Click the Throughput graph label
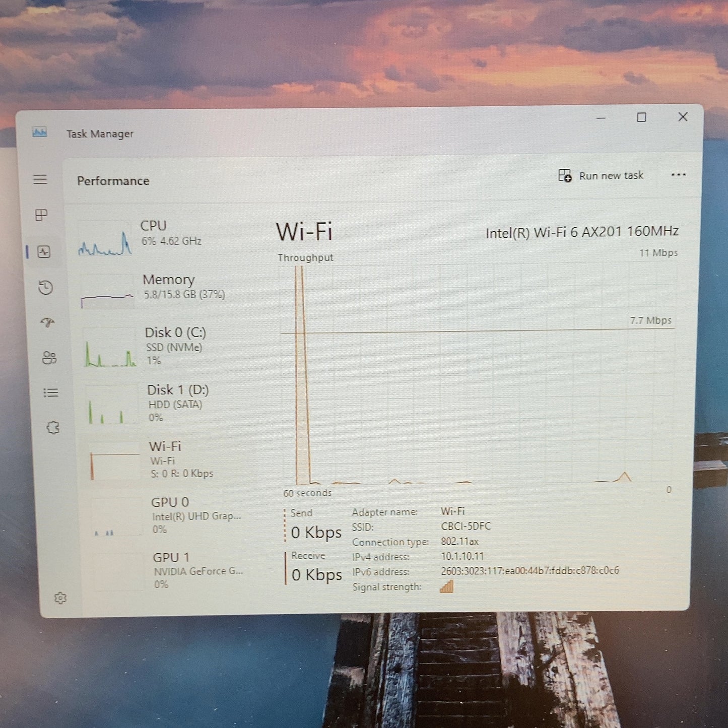 pos(305,257)
